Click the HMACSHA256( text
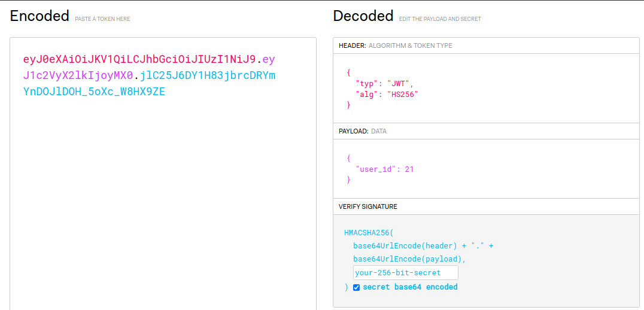The height and width of the screenshot is (310, 644). (x=369, y=233)
